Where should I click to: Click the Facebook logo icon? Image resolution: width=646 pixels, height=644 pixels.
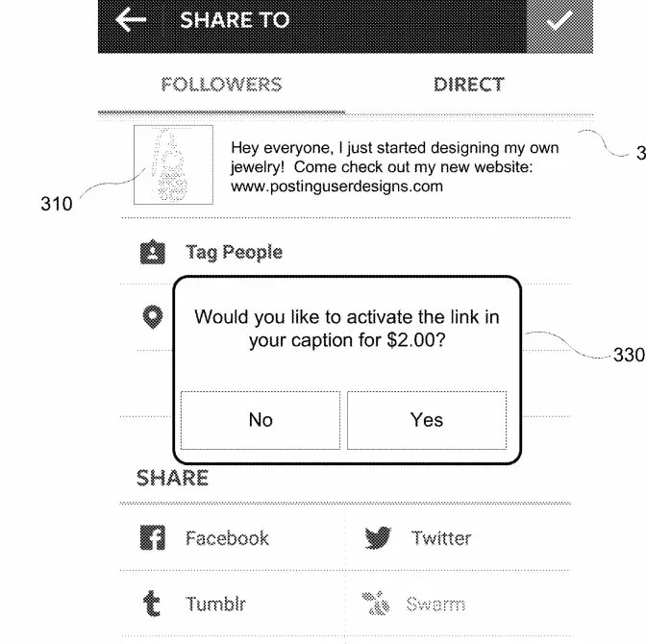coord(152,537)
